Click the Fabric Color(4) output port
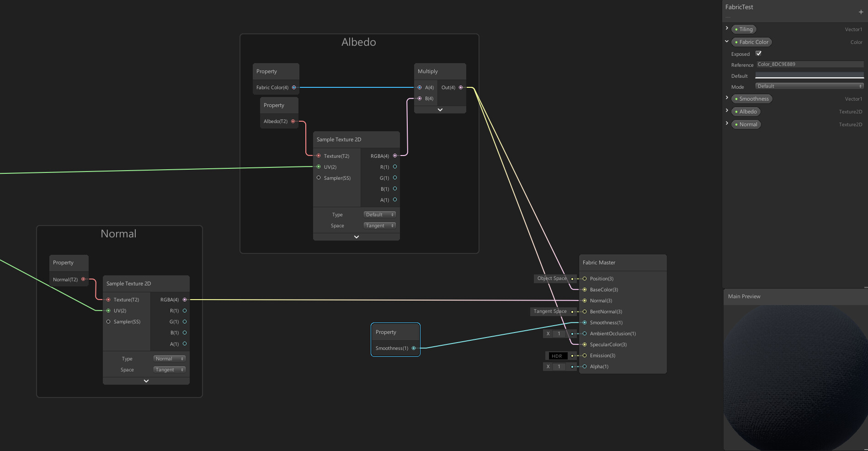 tap(293, 87)
